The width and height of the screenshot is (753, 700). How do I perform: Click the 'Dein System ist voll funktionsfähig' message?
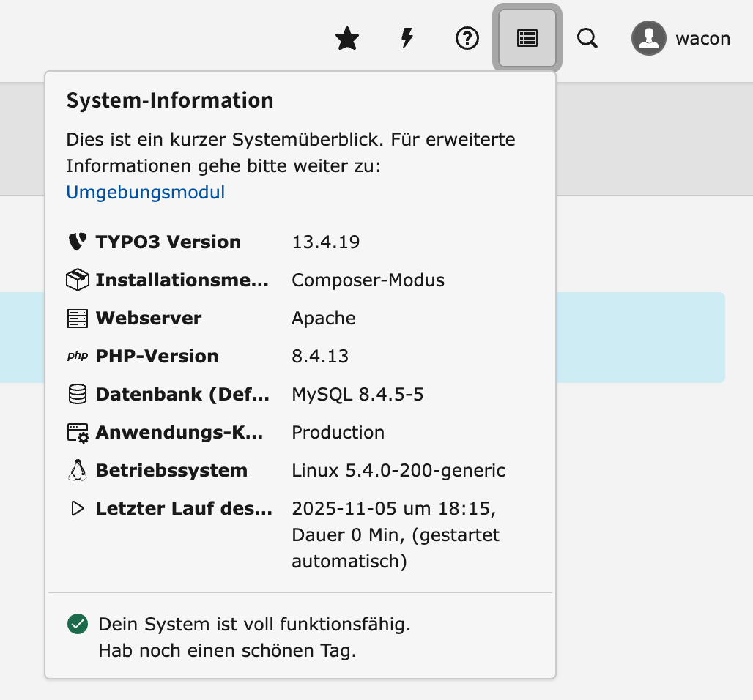[254, 625]
